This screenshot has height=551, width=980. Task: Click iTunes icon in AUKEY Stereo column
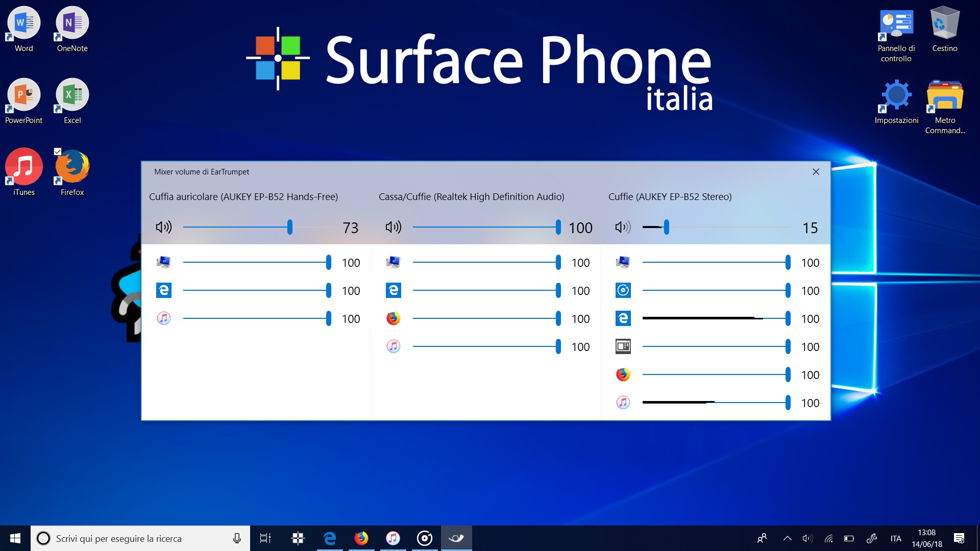point(623,403)
